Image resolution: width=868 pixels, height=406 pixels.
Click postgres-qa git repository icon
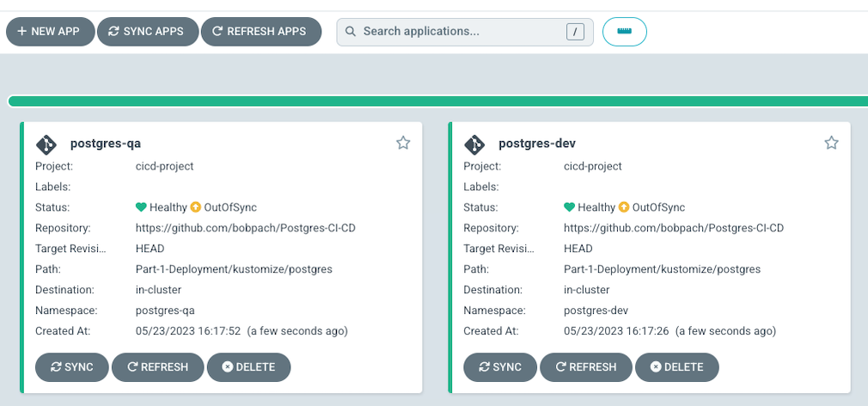click(46, 144)
